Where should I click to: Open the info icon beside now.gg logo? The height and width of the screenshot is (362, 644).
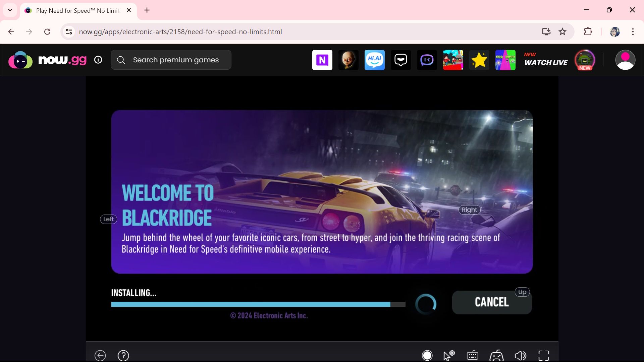pyautogui.click(x=98, y=60)
